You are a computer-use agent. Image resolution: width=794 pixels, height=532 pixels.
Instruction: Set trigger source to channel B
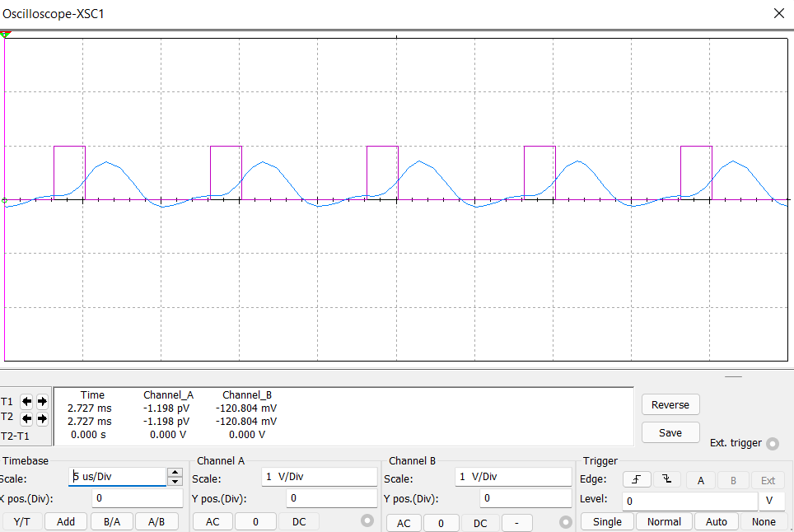733,480
